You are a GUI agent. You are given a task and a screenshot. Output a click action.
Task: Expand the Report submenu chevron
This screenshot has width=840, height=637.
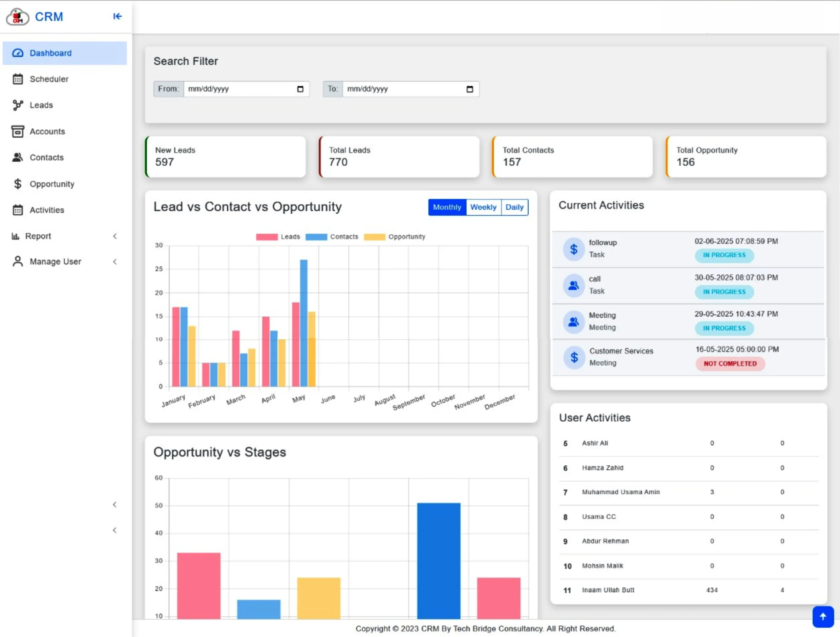pos(115,236)
